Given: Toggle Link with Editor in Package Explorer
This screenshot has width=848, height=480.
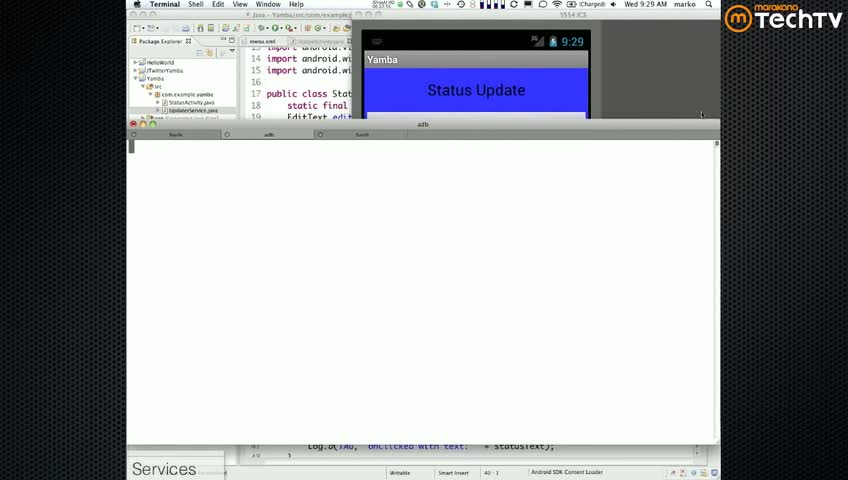Looking at the screenshot, I should [x=210, y=53].
